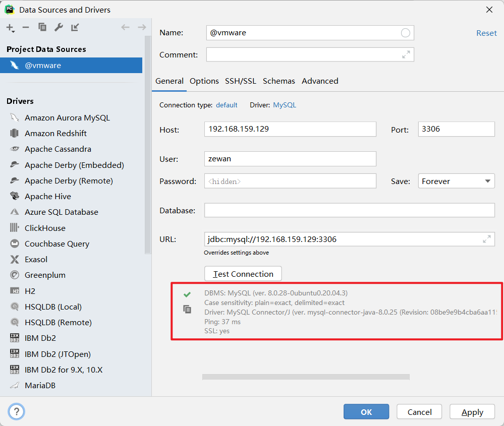Click into the Password field
The height and width of the screenshot is (426, 504).
click(x=290, y=181)
